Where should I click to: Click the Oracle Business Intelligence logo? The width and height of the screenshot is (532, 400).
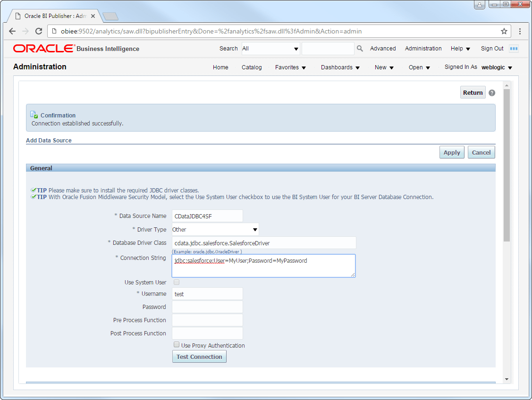(42, 49)
